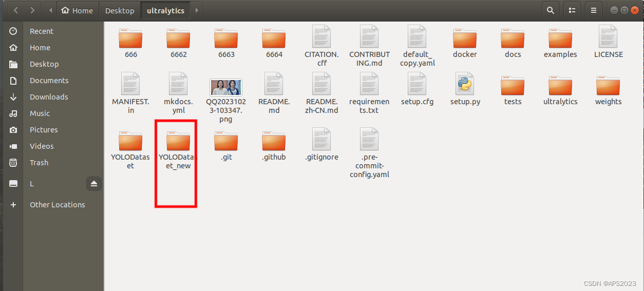The image size is (644, 291).
Task: Select the setup.cfg file icon
Action: [x=417, y=84]
